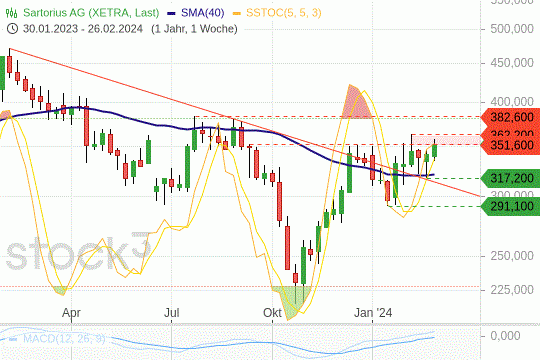
Task: Click the blue SMA(40) legend marker
Action: pos(171,14)
